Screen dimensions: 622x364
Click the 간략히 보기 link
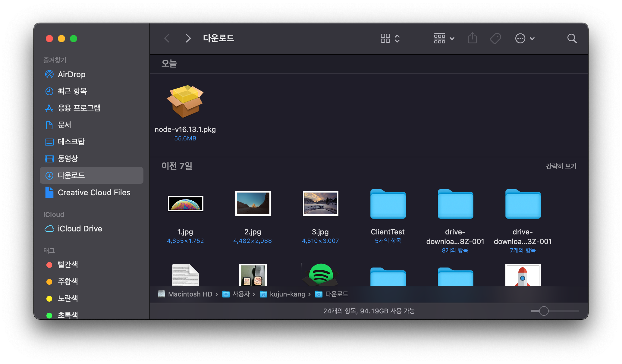coord(561,166)
